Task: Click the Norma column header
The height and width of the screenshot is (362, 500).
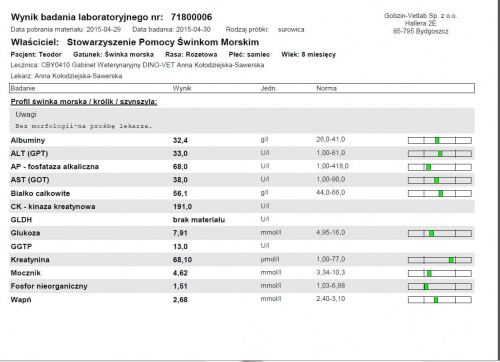Action: [x=326, y=88]
